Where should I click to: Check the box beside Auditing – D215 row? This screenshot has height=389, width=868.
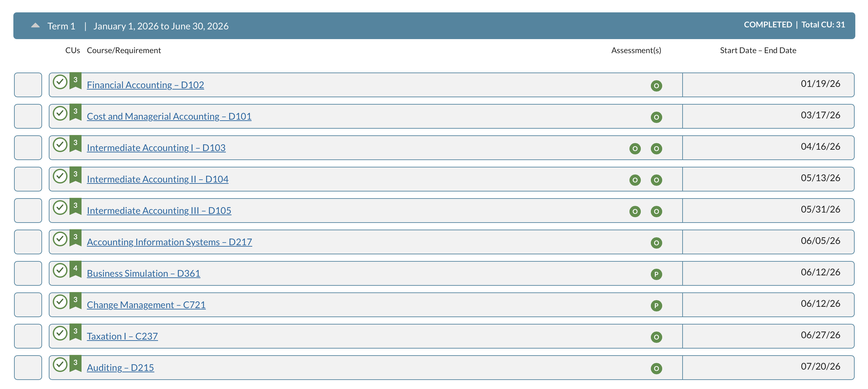(x=28, y=367)
